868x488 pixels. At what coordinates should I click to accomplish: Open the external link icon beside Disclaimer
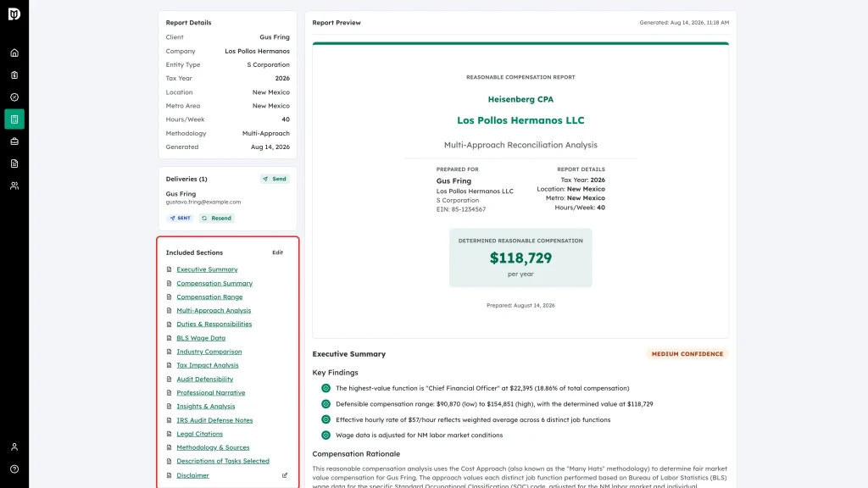coord(285,475)
